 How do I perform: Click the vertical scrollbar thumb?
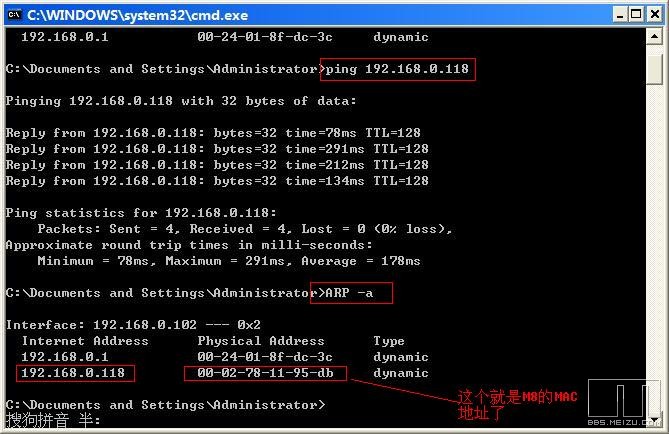point(654,70)
